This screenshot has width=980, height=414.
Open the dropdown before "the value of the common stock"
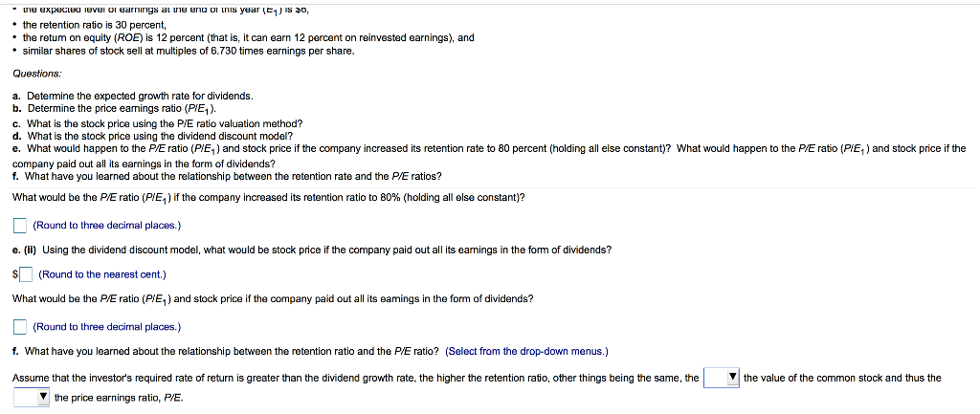point(721,378)
